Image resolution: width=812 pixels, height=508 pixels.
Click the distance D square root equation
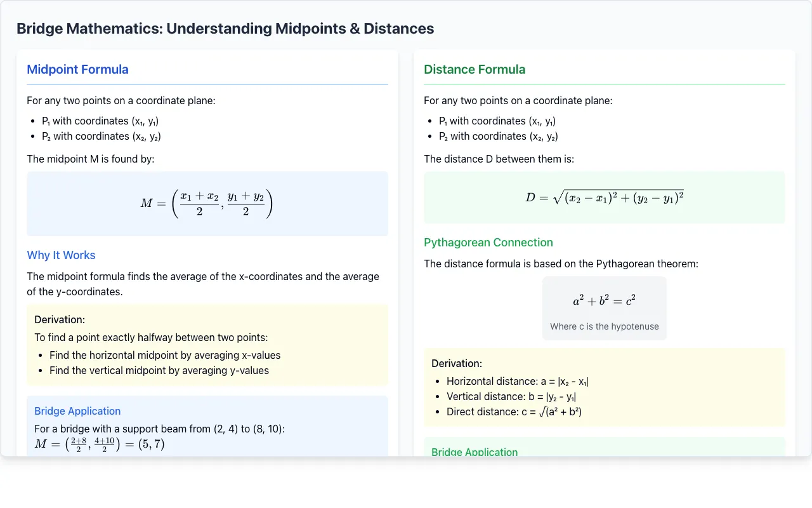[604, 197]
